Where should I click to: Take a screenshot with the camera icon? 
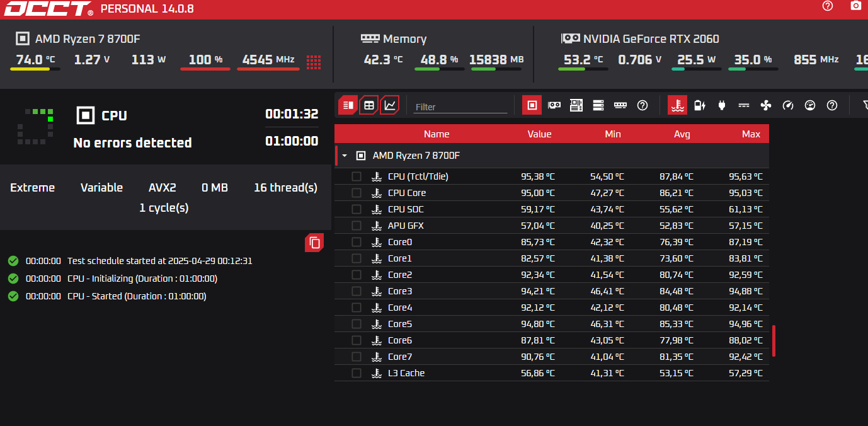855,6
